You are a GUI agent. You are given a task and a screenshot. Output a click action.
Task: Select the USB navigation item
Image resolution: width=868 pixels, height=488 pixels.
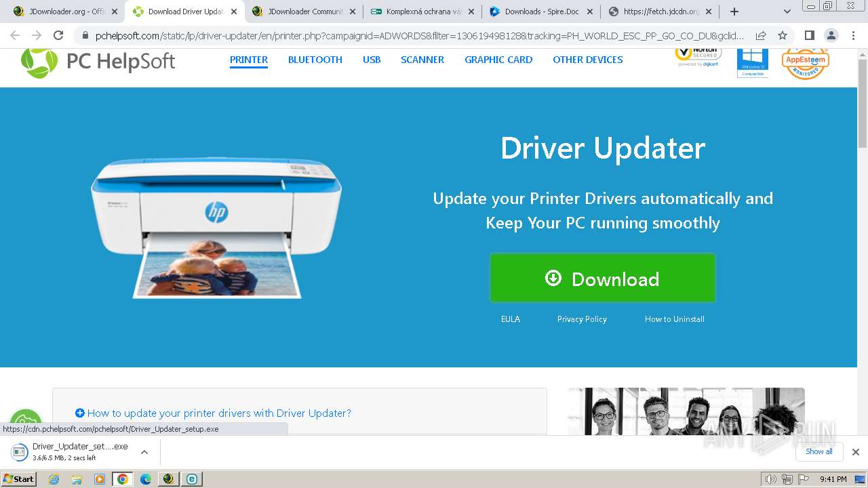pyautogui.click(x=372, y=60)
